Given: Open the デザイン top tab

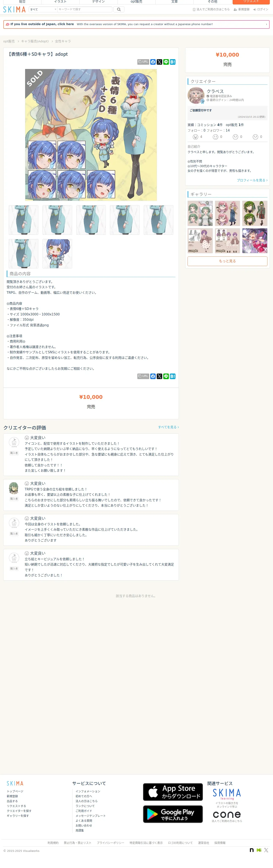Looking at the screenshot, I should click(x=98, y=2).
